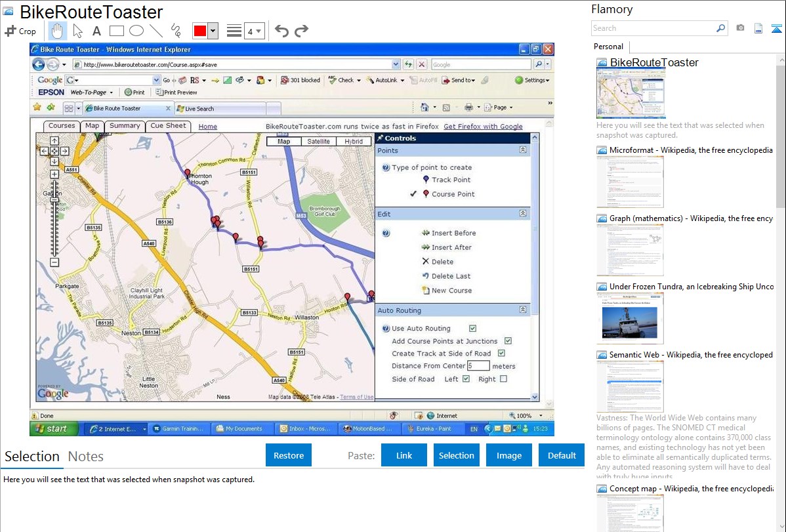
Task: Select Course Point type
Action: [x=448, y=194]
